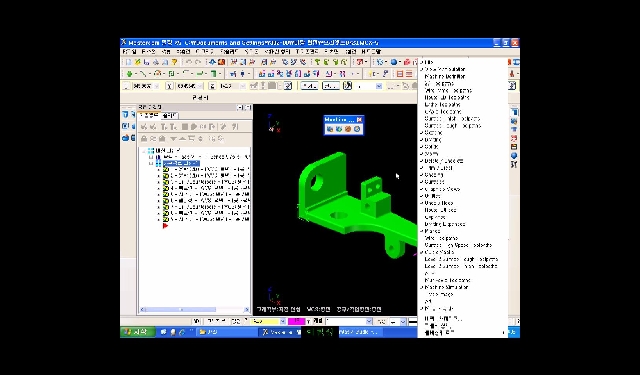Click the Windows Start button

coord(138,332)
